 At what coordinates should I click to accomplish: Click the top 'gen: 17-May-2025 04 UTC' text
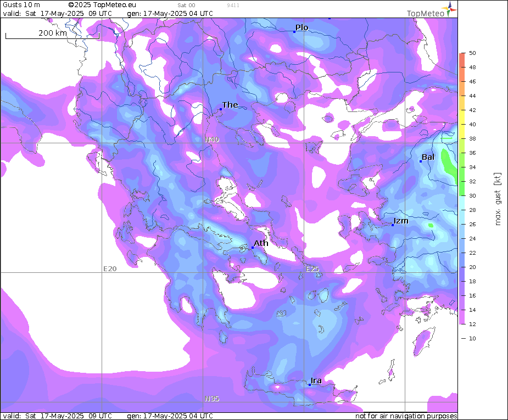click(170, 14)
